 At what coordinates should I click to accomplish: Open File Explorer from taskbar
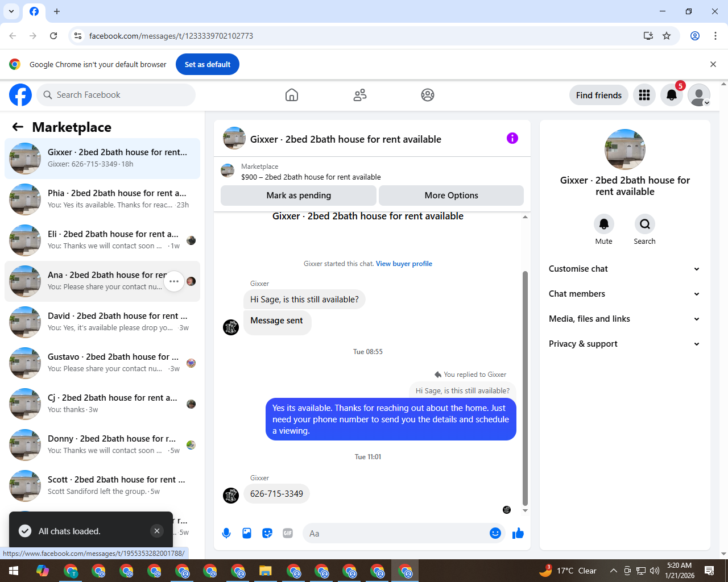266,571
